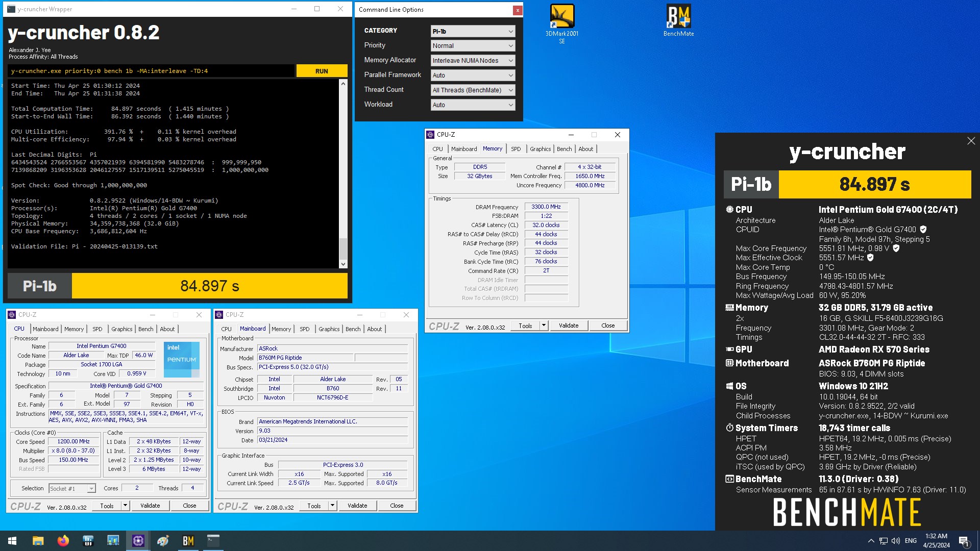This screenshot has width=980, height=551.
Task: Open the CPU-Z taskbar icon
Action: pos(138,541)
